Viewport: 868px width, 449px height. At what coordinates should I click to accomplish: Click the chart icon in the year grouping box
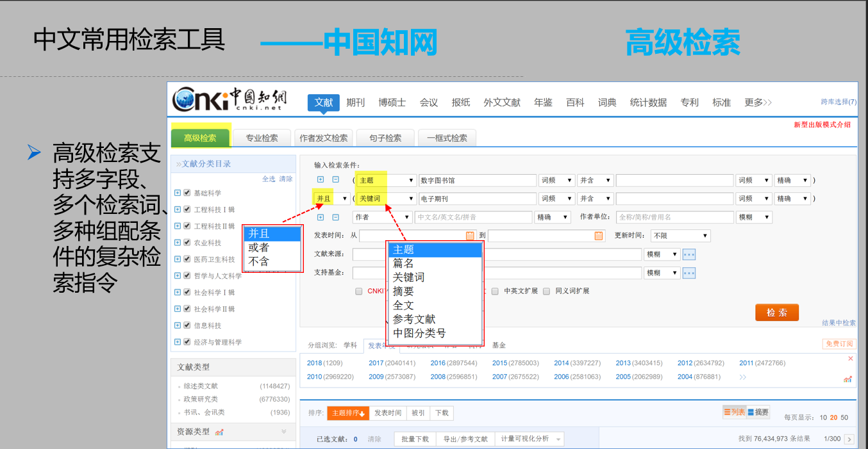(x=847, y=379)
